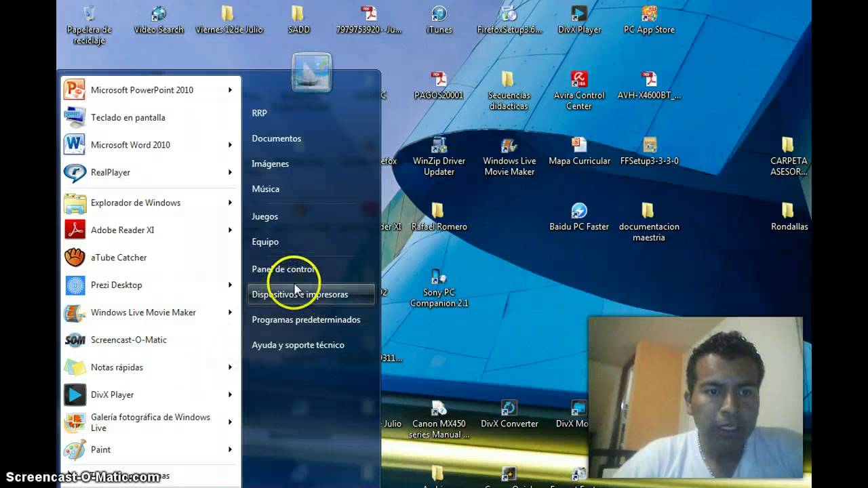The width and height of the screenshot is (868, 488).
Task: Select Sony PC Companion 2.1 shortcut
Action: click(x=439, y=288)
